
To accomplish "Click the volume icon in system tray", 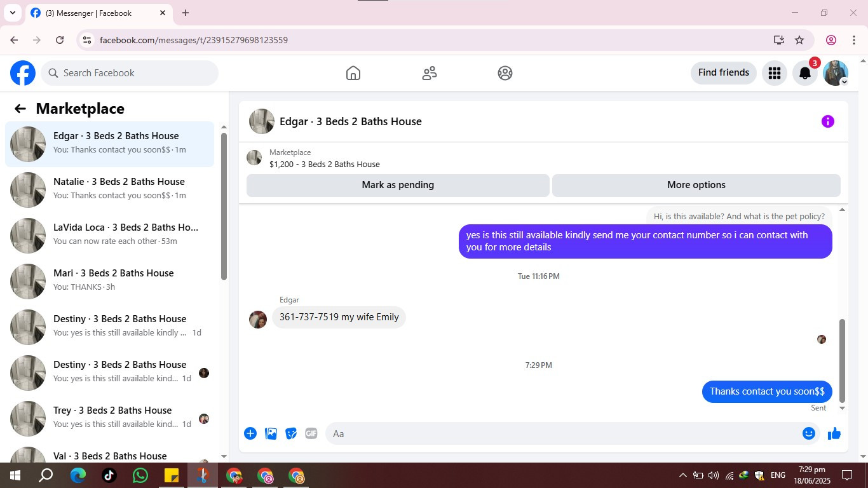I will click(714, 475).
